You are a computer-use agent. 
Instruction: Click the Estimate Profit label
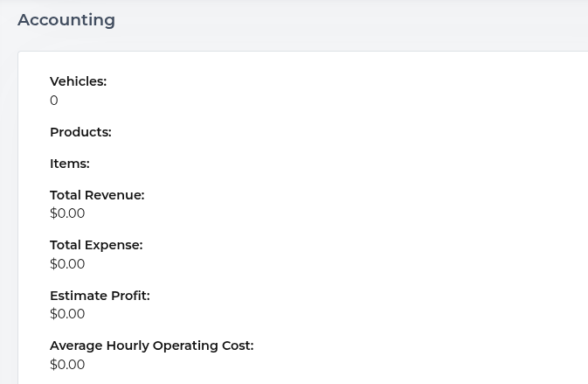coord(100,296)
